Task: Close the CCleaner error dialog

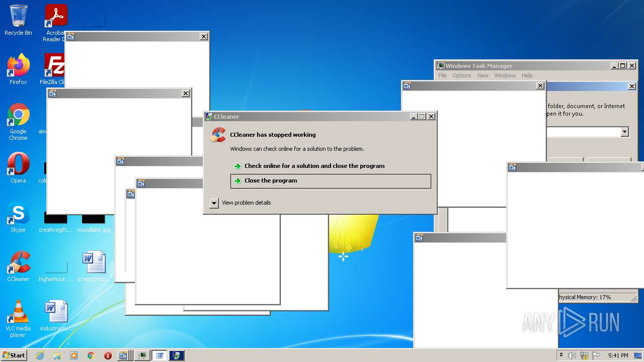Action: pyautogui.click(x=431, y=117)
